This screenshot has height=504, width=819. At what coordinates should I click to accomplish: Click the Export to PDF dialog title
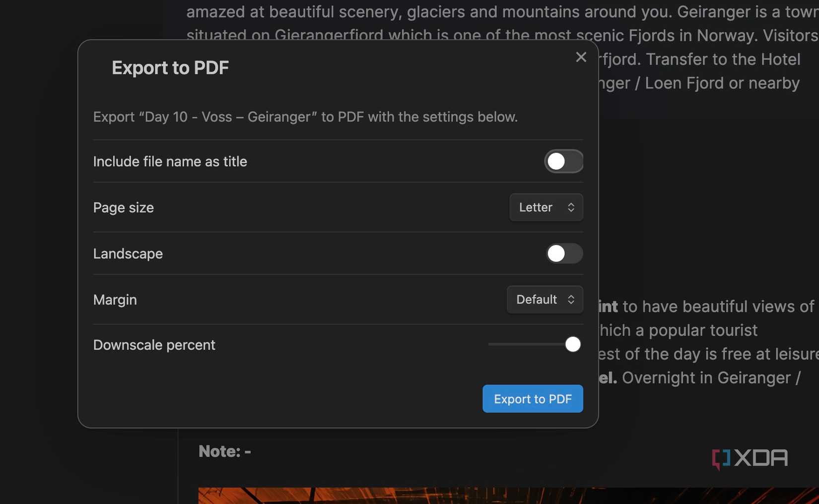point(170,68)
